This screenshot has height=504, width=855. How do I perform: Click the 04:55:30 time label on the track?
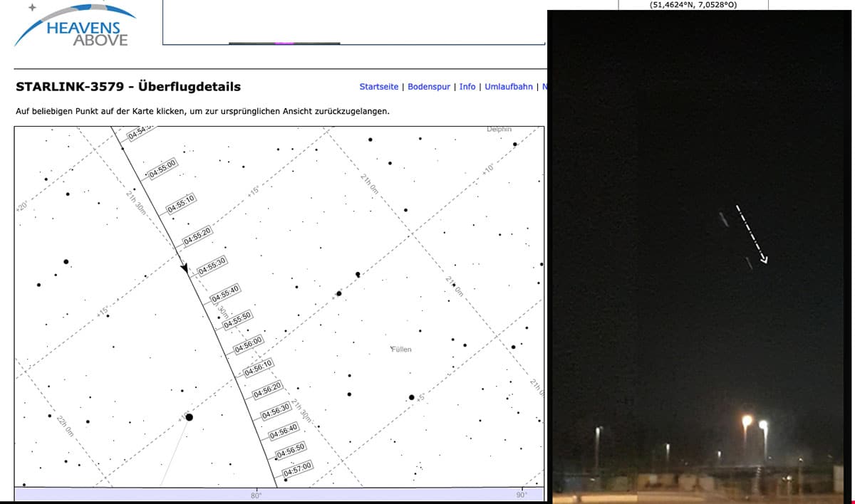tap(212, 266)
